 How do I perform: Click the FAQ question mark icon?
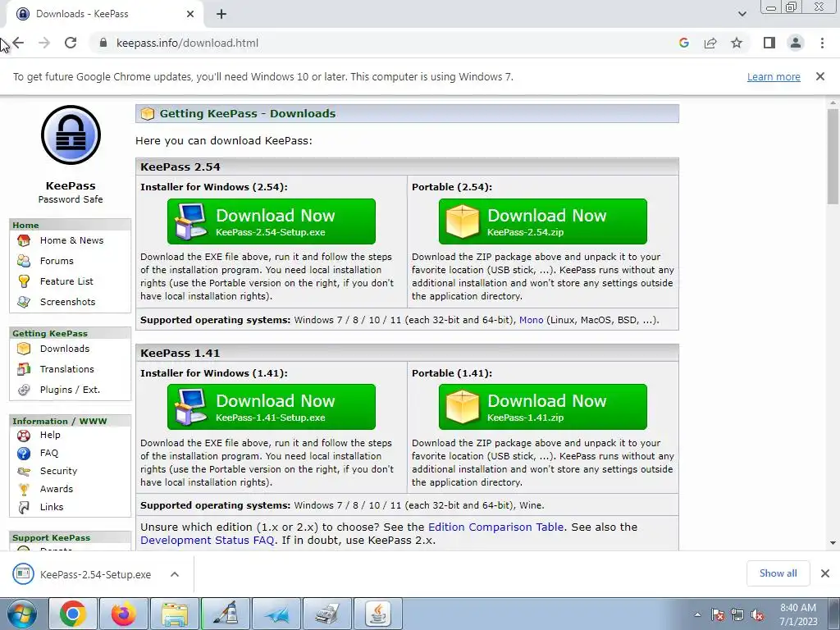coord(24,454)
